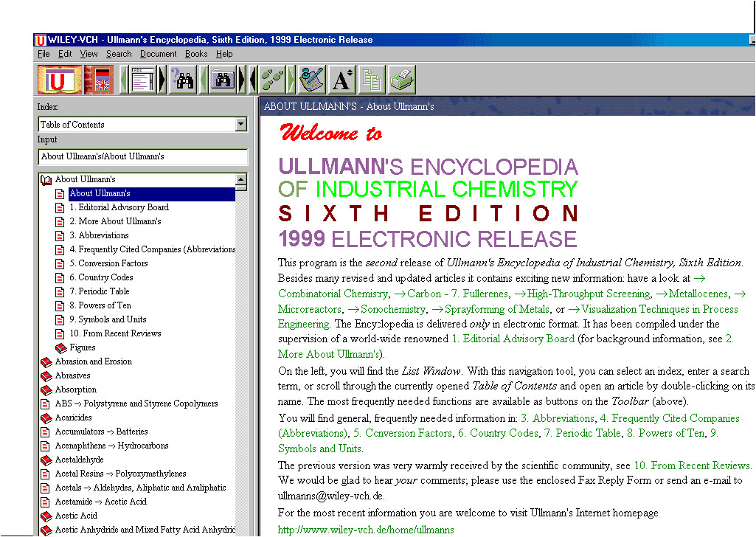The height and width of the screenshot is (537, 756).
Task: Open notes with the pushpin and pen icon
Action: click(312, 80)
